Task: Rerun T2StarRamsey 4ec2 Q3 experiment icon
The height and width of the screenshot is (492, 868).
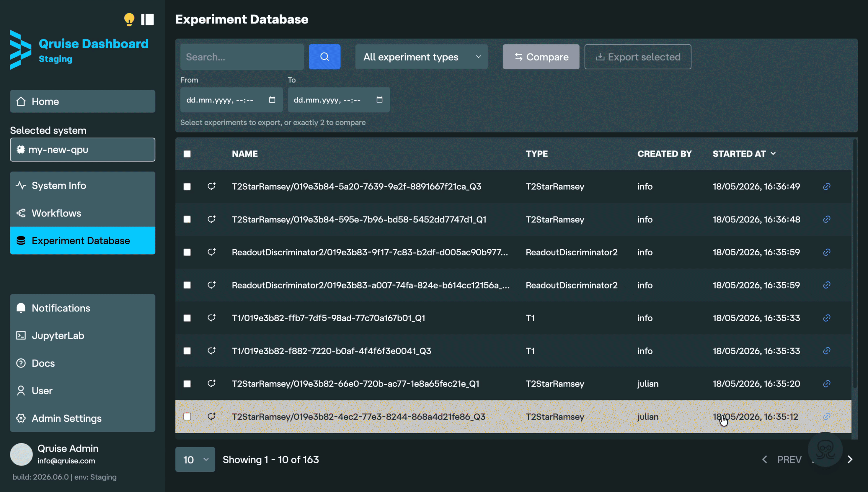Action: 211,416
